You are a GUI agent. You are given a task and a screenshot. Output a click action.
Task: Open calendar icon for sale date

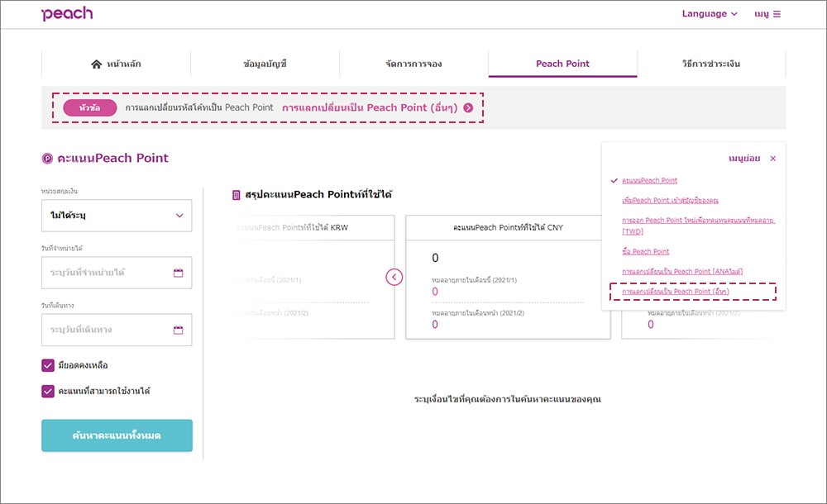tap(179, 273)
